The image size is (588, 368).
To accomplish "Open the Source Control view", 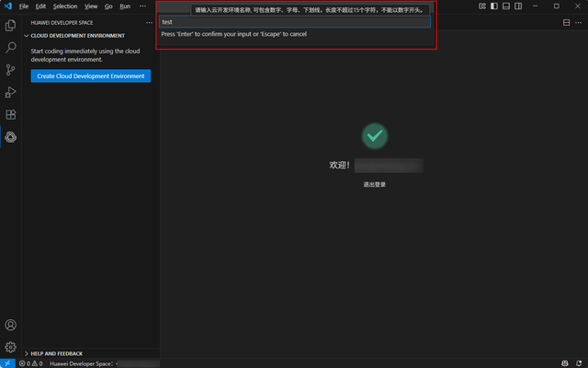I will (x=11, y=70).
